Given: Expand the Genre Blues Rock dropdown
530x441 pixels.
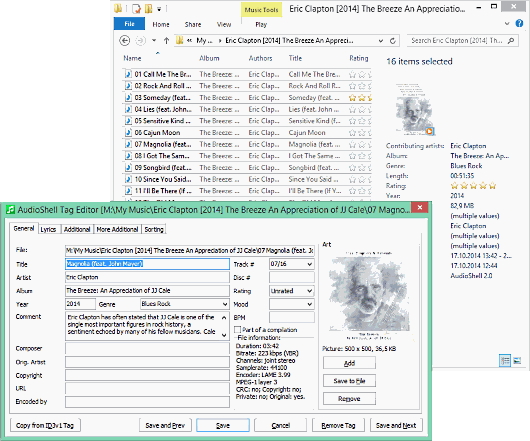Looking at the screenshot, I should point(225,304).
